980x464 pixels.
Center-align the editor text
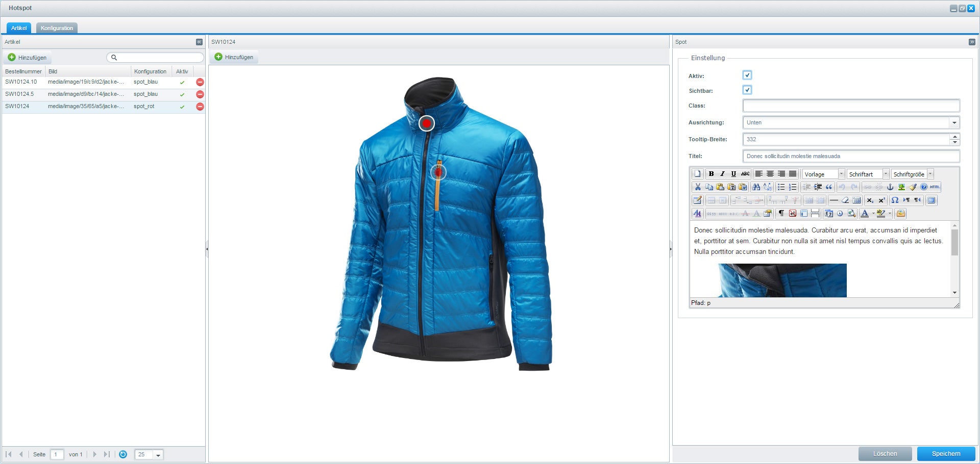[x=770, y=174]
